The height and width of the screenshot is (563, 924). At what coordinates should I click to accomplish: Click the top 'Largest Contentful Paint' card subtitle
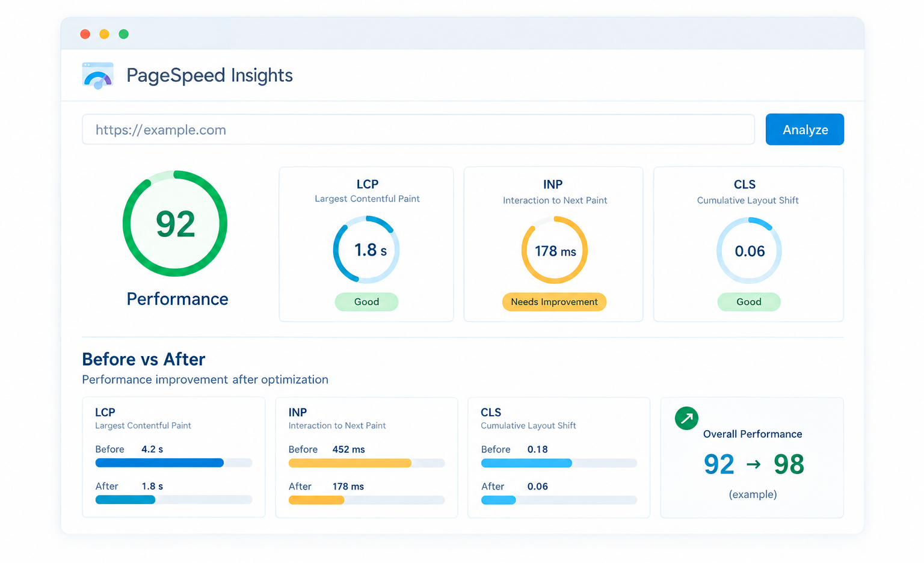coord(367,198)
